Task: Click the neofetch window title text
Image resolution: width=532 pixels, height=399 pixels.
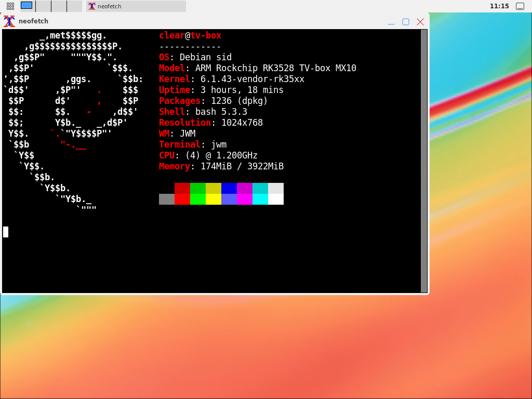Action: (33, 21)
